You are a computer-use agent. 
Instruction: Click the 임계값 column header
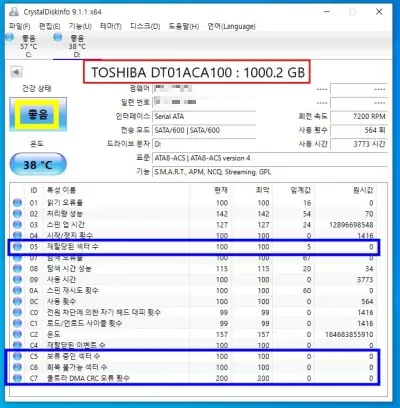(x=300, y=190)
